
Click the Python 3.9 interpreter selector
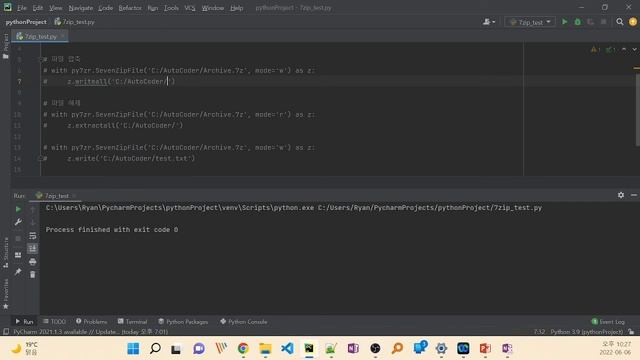(587, 332)
